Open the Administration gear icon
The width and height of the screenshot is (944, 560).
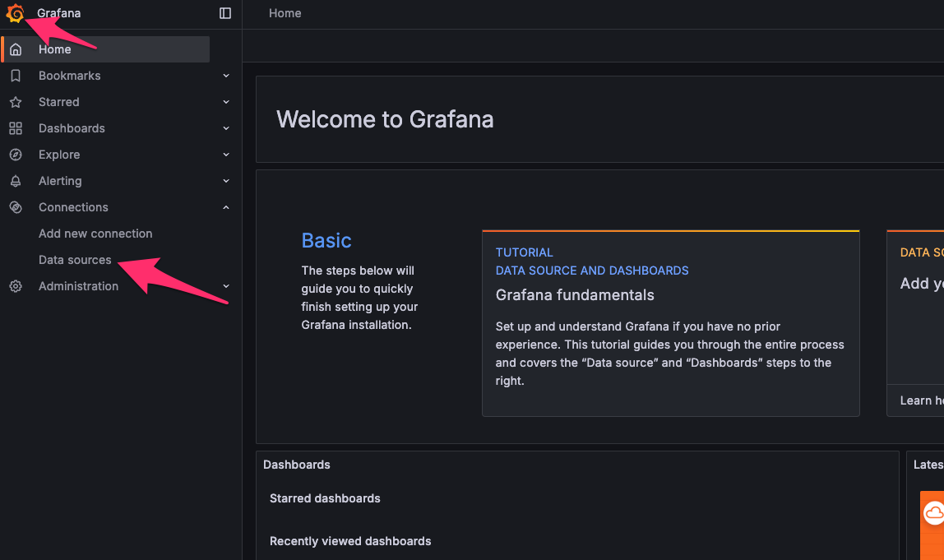click(15, 285)
